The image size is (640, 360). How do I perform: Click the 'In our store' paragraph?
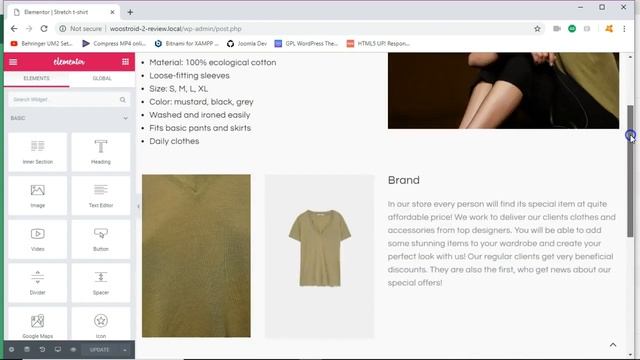coord(502,243)
